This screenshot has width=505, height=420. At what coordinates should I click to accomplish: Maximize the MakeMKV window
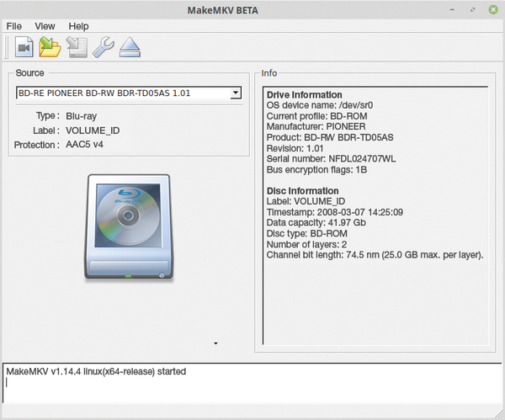click(472, 9)
